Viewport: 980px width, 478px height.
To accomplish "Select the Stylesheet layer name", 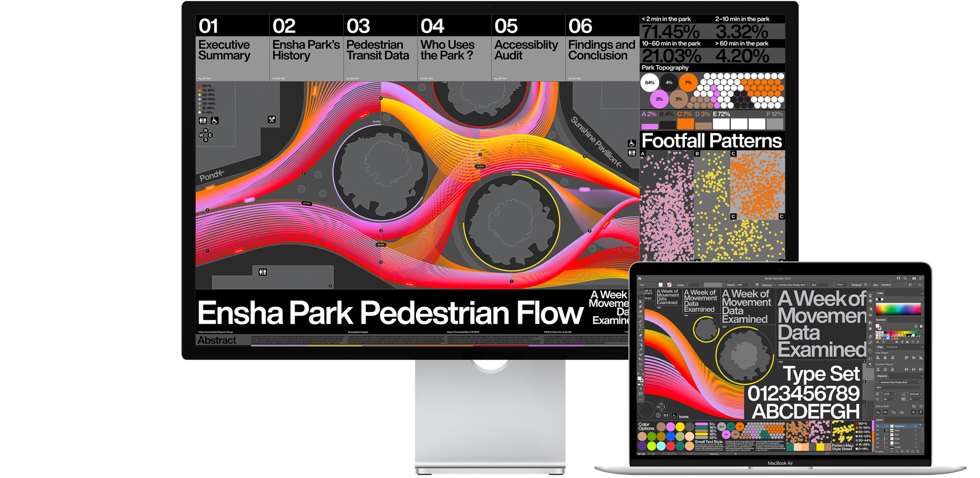I will click(899, 426).
